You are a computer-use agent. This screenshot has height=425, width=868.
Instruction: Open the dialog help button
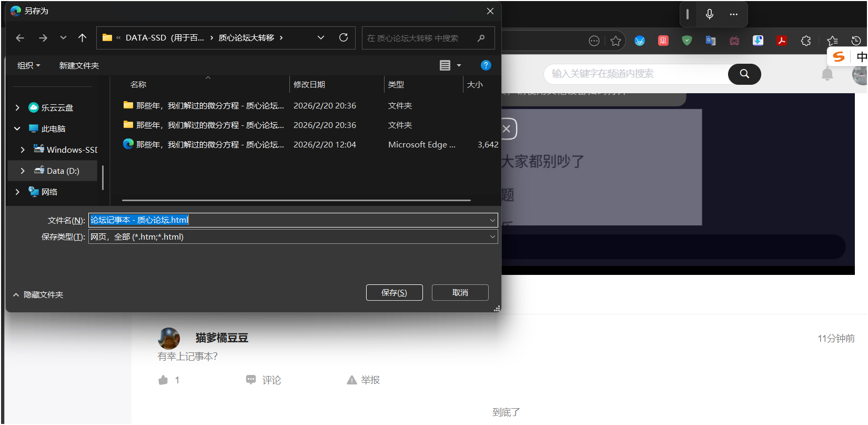pos(486,65)
